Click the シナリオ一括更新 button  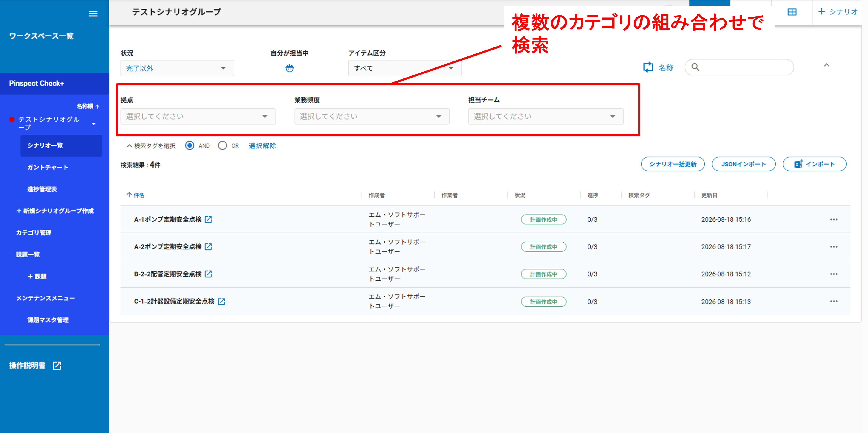tap(673, 164)
